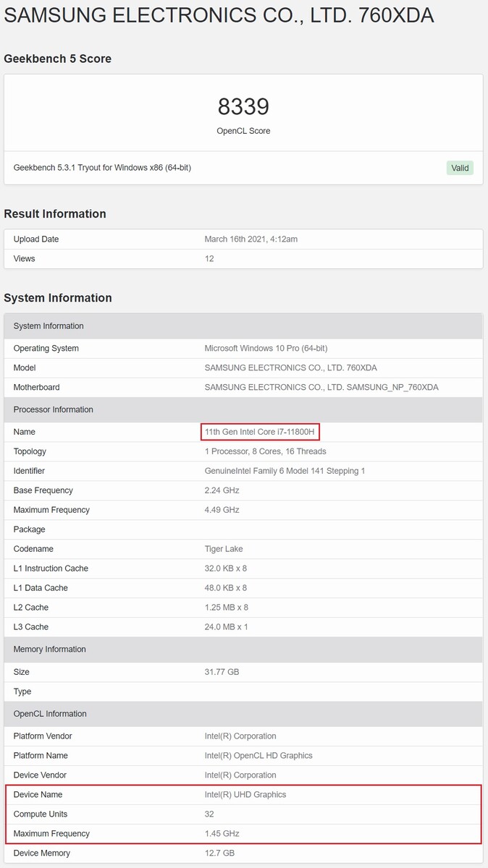Select the Compute Units value 32
The width and height of the screenshot is (488, 868).
pos(209,814)
